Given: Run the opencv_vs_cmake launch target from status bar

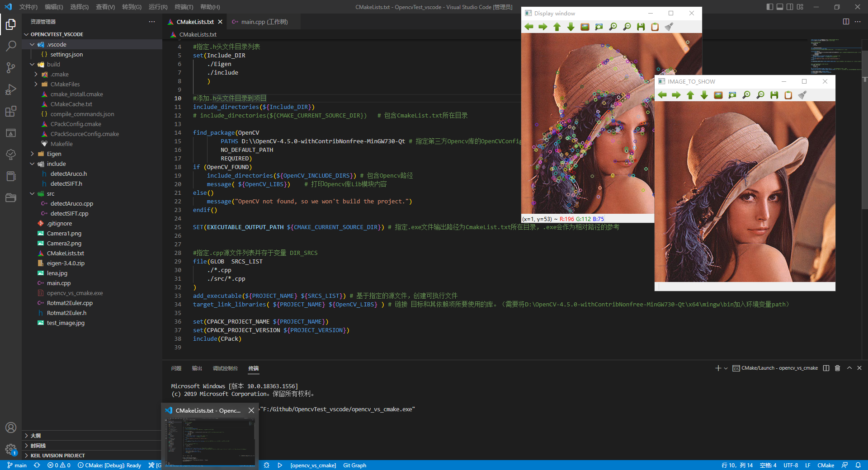Looking at the screenshot, I should (x=280, y=465).
